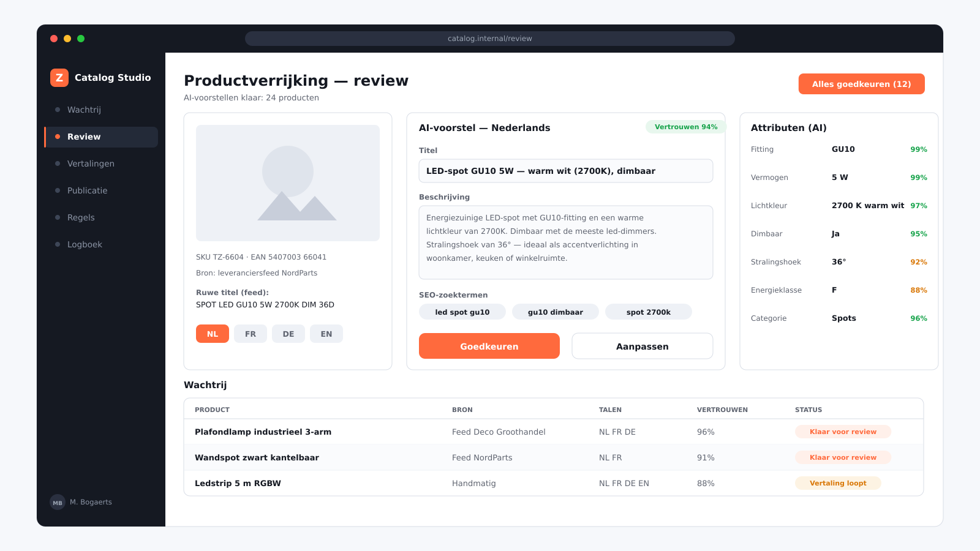Open the M. Bogaerts user avatar
The image size is (980, 551).
(58, 502)
